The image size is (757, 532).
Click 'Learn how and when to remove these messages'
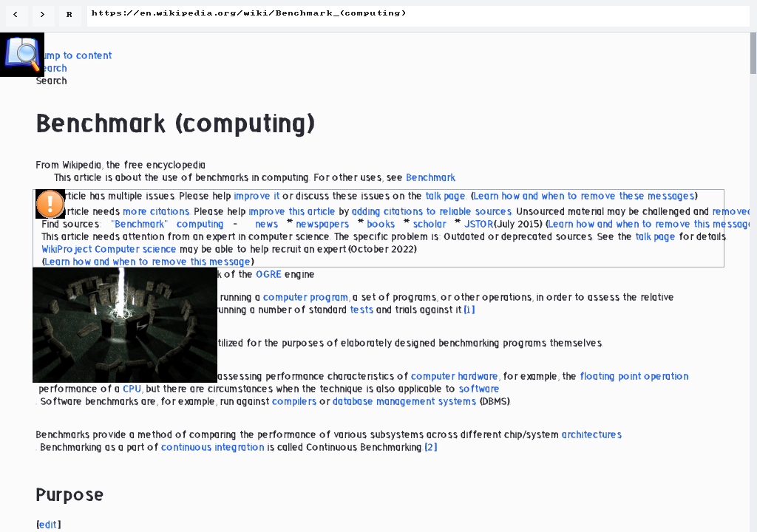coord(584,196)
